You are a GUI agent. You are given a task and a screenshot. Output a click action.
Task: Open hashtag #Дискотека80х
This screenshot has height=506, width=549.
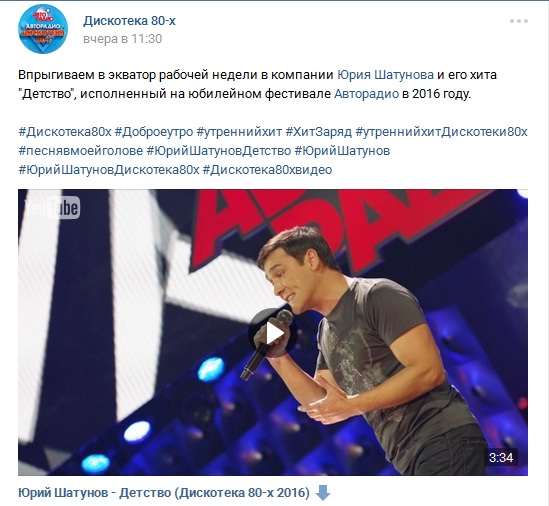tap(65, 132)
